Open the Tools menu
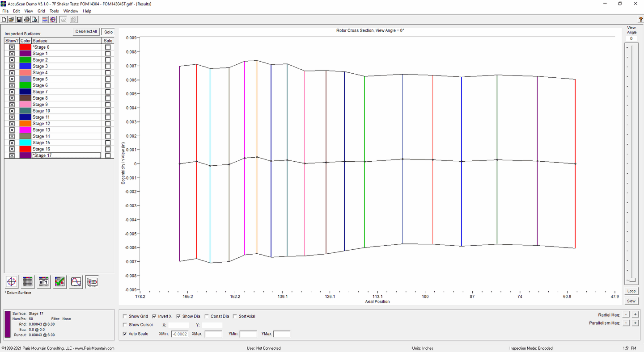 point(54,11)
